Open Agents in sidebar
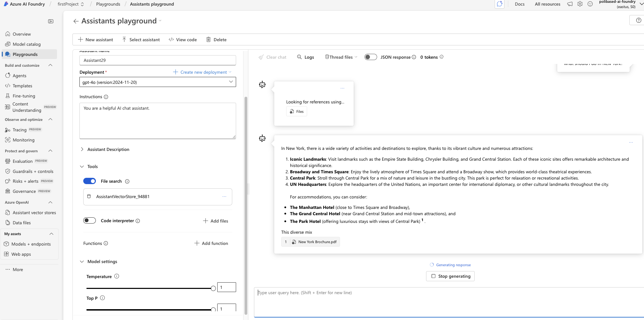 pyautogui.click(x=20, y=75)
